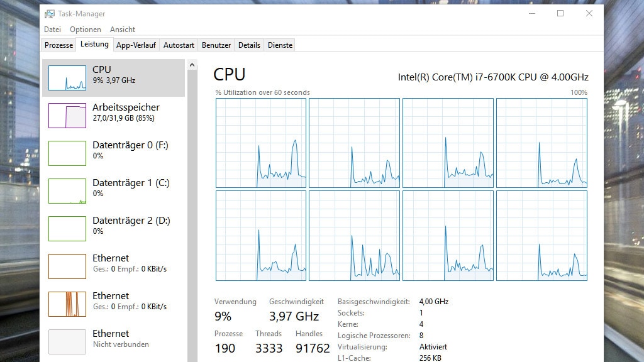This screenshot has height=362, width=644.
Task: Switch to the App-Verlauf tab
Action: [x=136, y=45]
